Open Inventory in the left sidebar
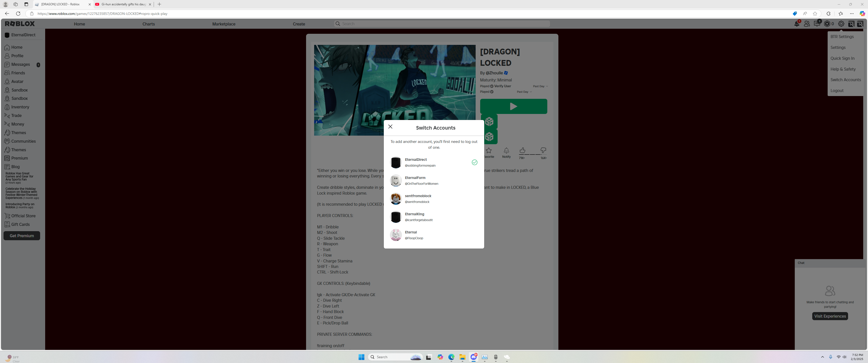Screen dimensions: 868x363 (20, 107)
